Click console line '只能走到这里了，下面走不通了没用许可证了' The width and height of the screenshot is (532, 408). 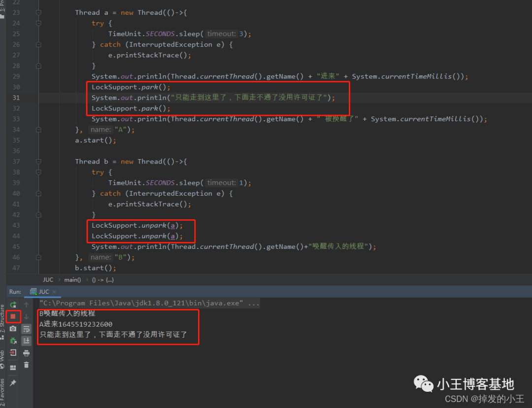coord(113,335)
